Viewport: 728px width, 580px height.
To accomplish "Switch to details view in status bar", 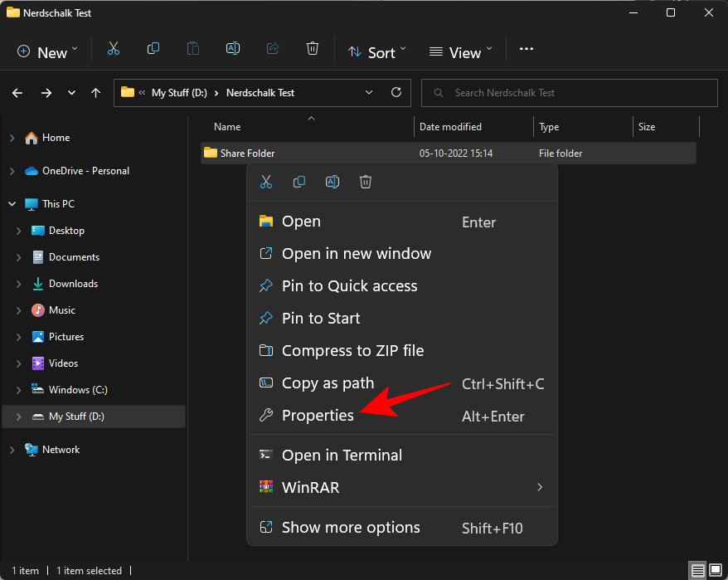I will click(698, 571).
